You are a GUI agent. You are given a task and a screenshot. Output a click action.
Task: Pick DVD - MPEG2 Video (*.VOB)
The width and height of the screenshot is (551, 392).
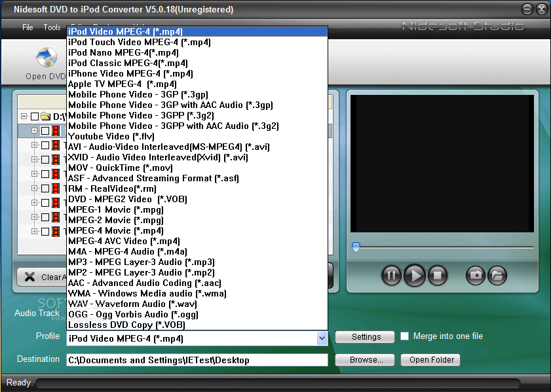tap(197, 200)
